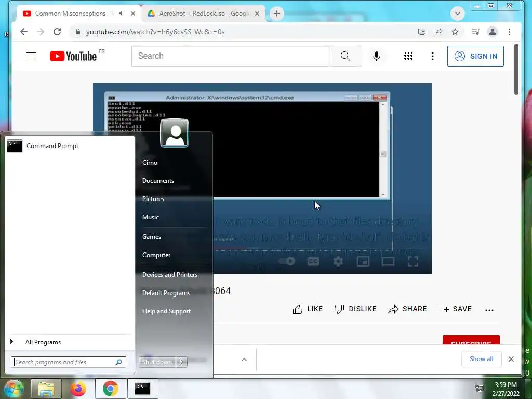
Task: Bookmark this page with the star
Action: (455, 32)
